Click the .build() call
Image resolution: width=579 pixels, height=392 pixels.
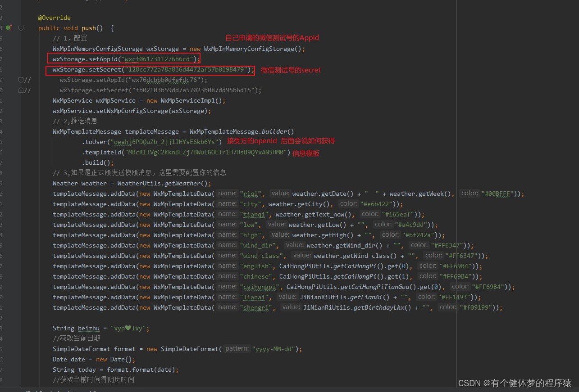97,162
